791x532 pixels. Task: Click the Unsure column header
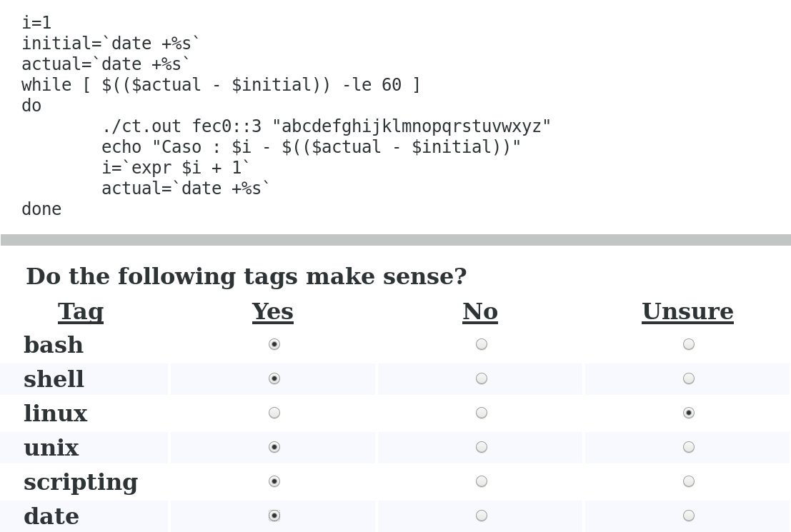pyautogui.click(x=687, y=311)
